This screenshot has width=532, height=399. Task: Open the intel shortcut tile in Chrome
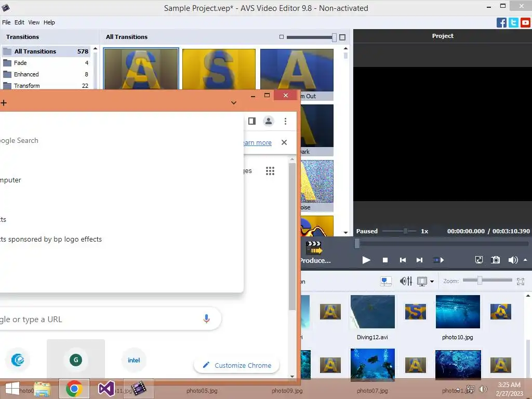coord(134,360)
